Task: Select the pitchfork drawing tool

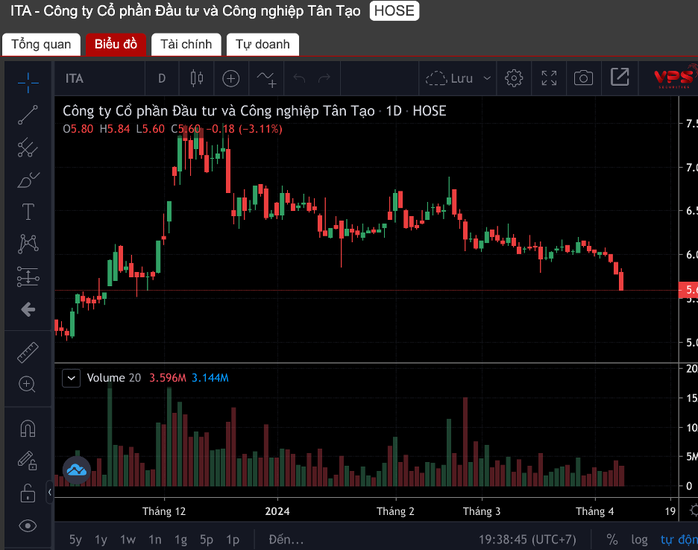Action: (28, 147)
